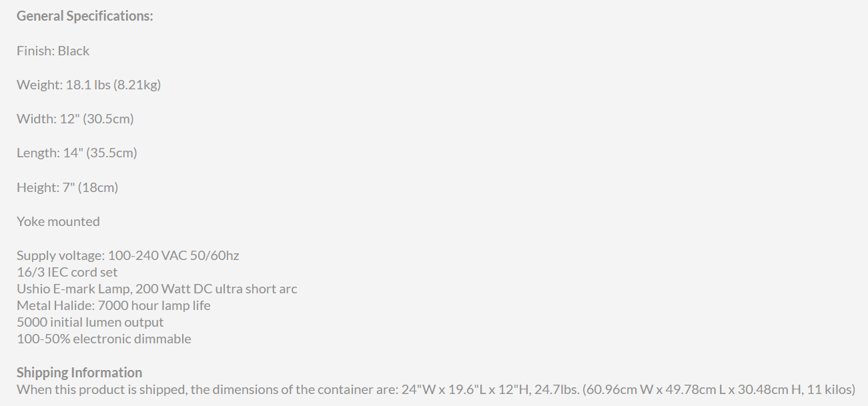The width and height of the screenshot is (868, 406).
Task: Click the Height 7" (18cm) line
Action: click(67, 187)
